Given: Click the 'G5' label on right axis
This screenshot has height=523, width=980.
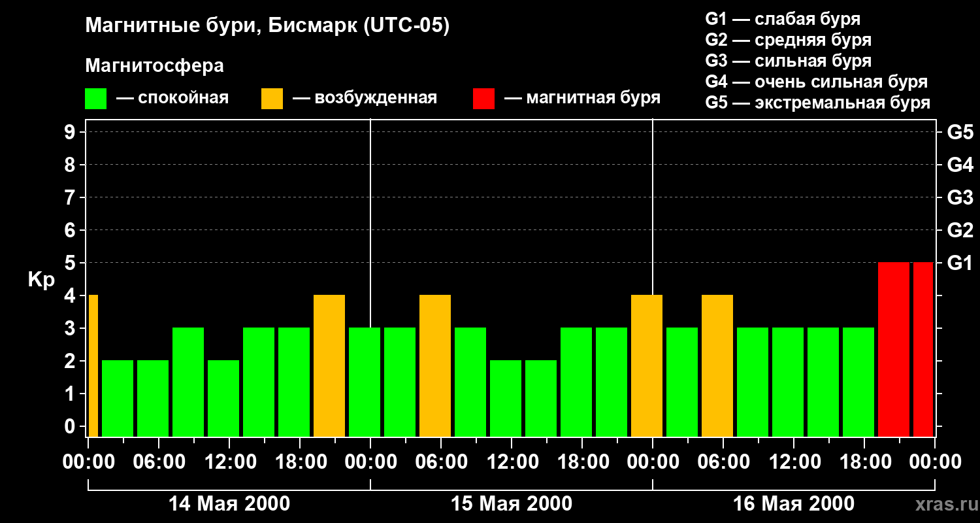Looking at the screenshot, I should (960, 132).
